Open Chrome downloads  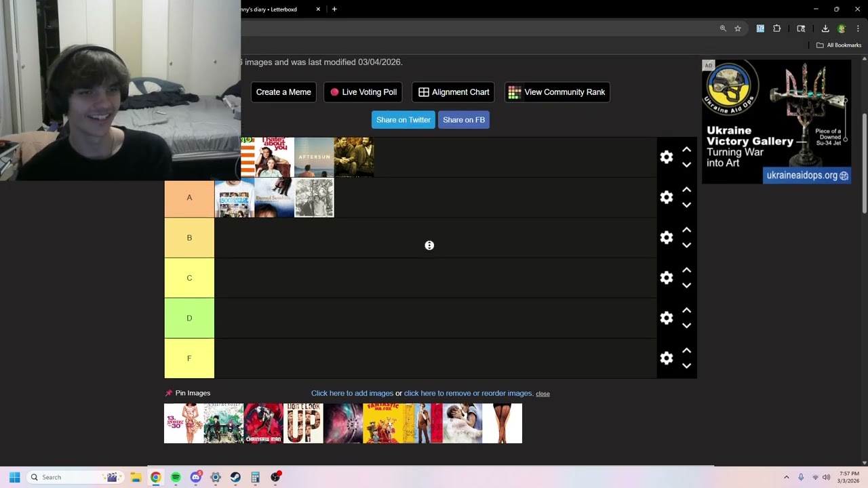point(825,28)
